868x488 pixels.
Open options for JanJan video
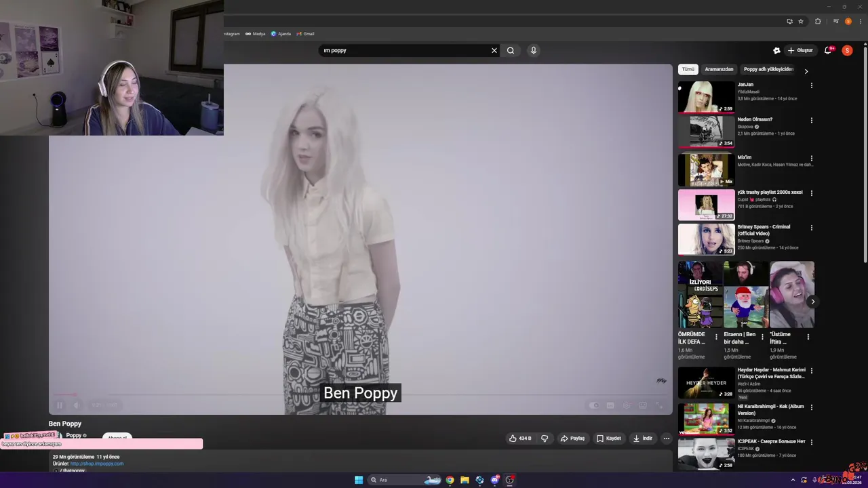(812, 85)
